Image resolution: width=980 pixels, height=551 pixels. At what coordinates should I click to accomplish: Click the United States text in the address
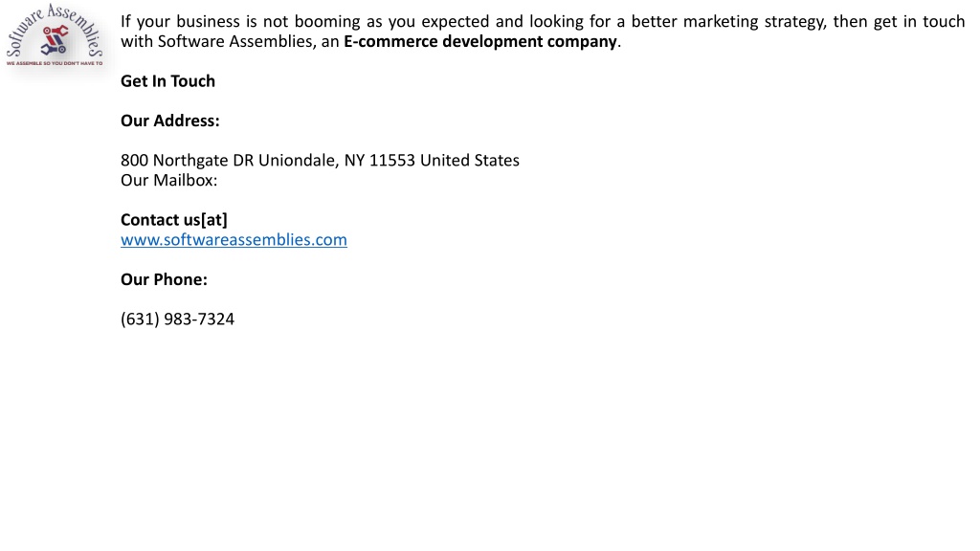(x=469, y=161)
